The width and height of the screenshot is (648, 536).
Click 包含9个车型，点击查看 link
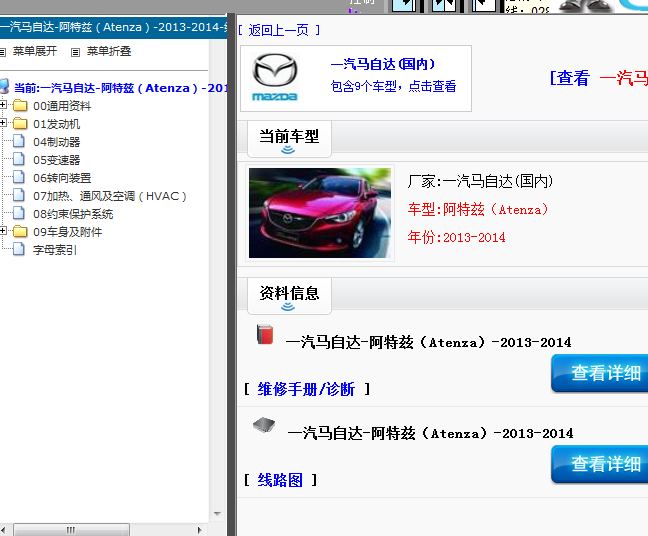tap(393, 86)
